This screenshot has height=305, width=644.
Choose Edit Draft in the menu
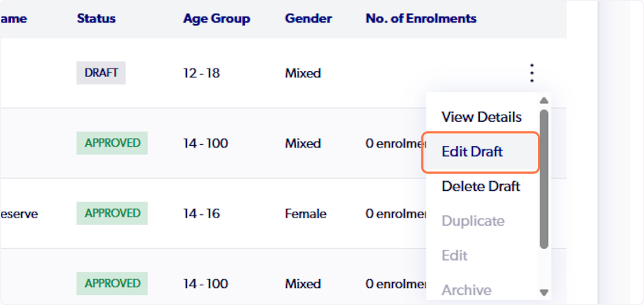(480, 152)
